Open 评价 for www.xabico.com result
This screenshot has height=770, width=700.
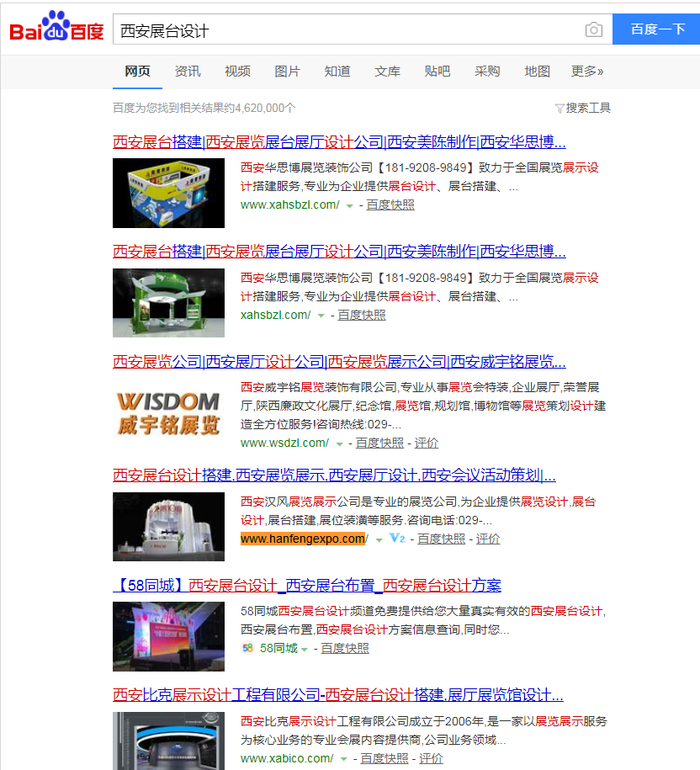(431, 758)
